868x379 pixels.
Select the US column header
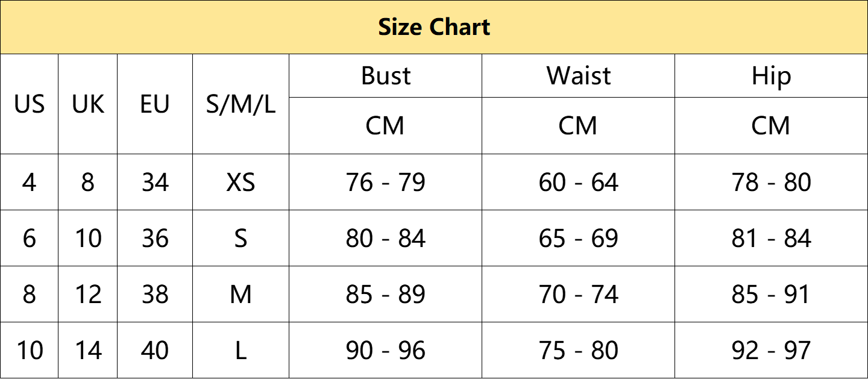29,104
